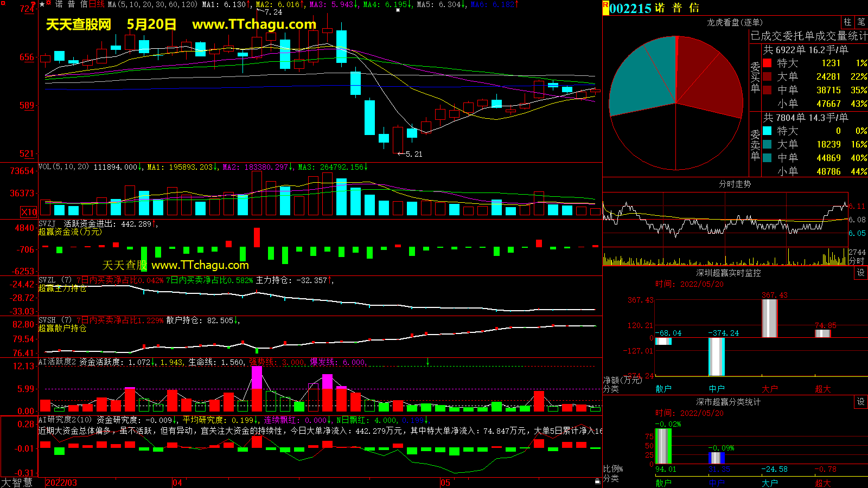The width and height of the screenshot is (868, 488).
Task: Open the 日线 period selector
Action: pyautogui.click(x=97, y=4)
